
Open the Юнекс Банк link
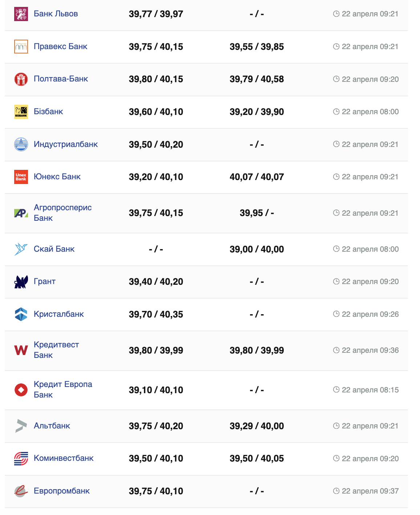(57, 177)
